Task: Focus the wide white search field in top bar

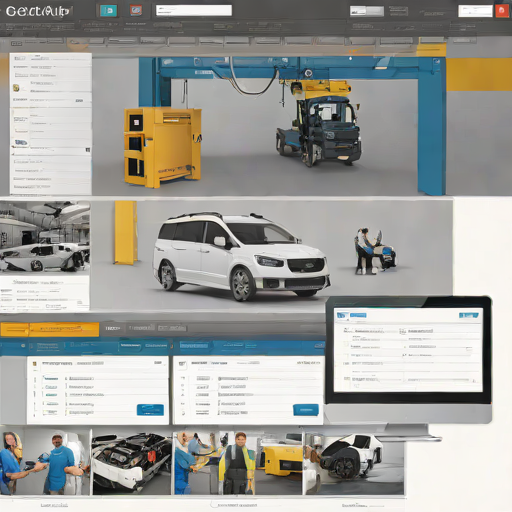Action: (194, 10)
